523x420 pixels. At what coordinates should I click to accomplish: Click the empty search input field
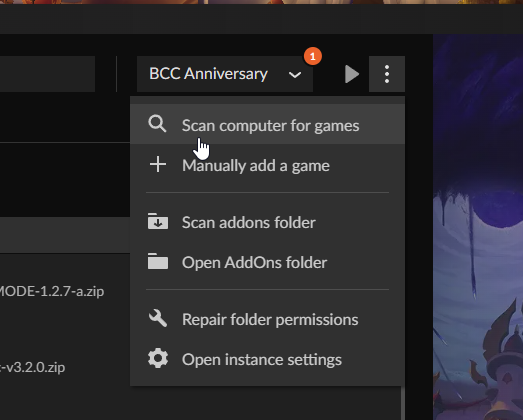click(x=47, y=74)
